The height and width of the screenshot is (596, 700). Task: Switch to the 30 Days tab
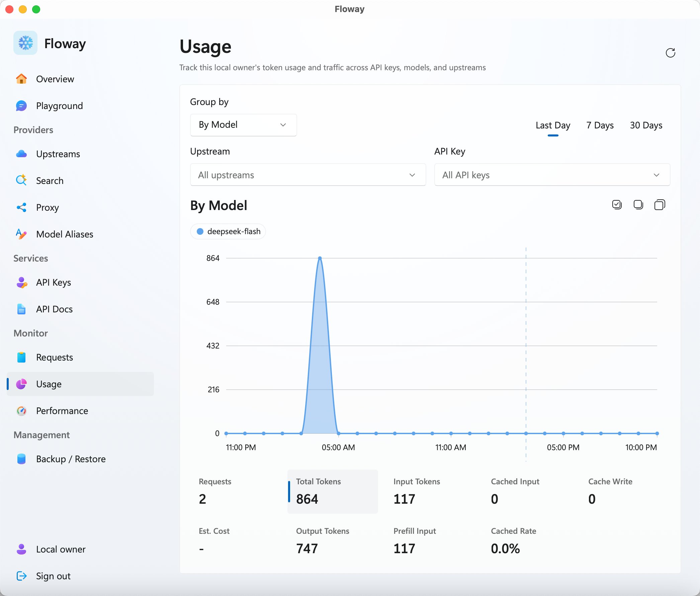tap(645, 126)
